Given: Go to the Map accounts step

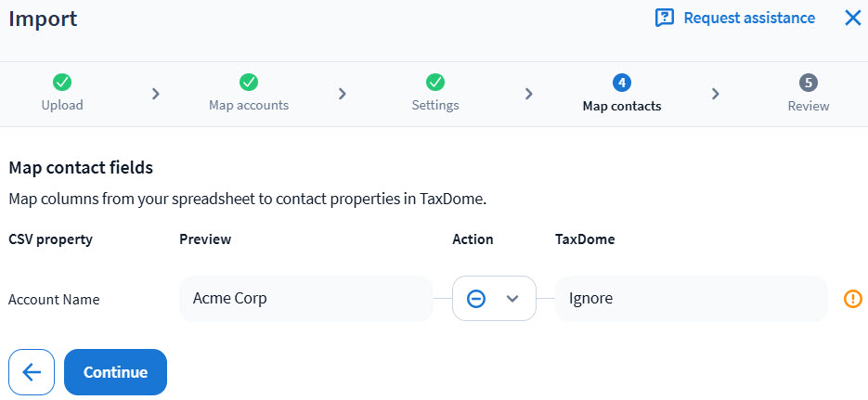Looking at the screenshot, I should point(249,105).
